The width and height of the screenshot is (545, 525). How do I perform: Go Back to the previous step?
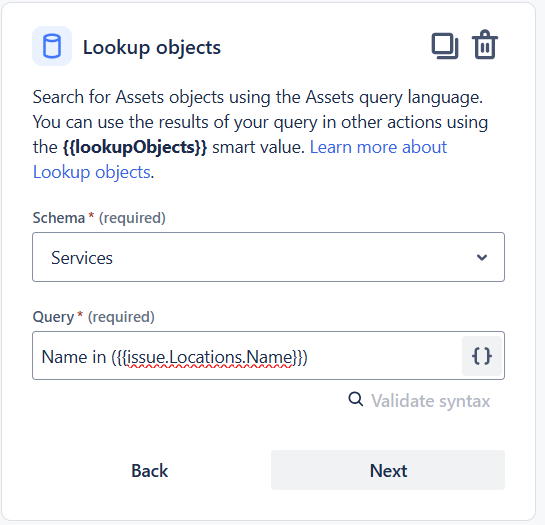click(149, 470)
